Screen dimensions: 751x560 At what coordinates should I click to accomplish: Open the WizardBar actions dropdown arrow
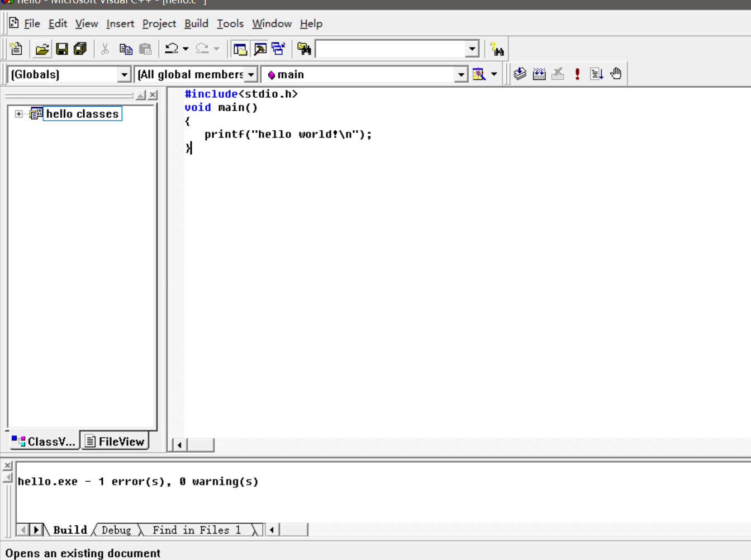[x=494, y=74]
